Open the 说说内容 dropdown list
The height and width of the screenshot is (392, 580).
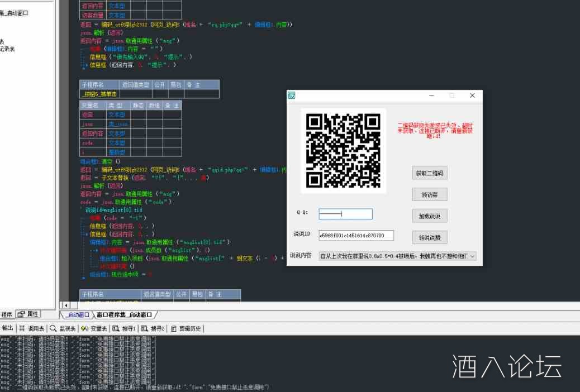[471, 256]
